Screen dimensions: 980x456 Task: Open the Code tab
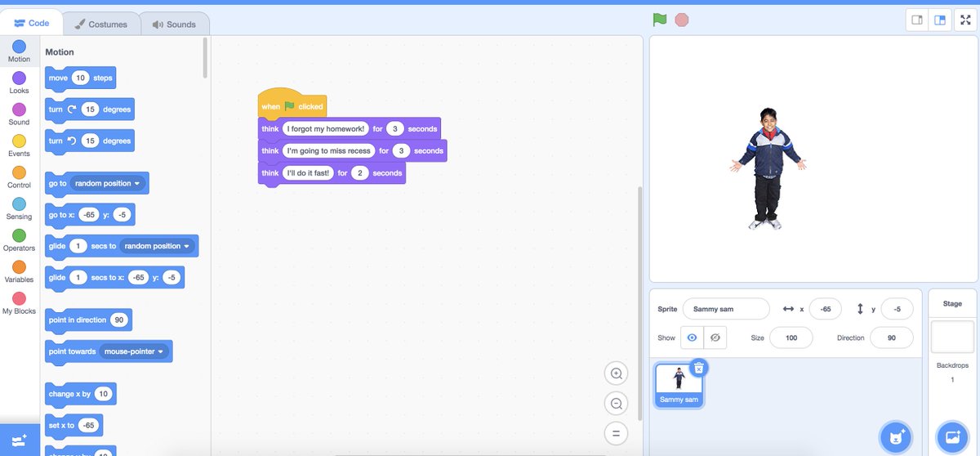pyautogui.click(x=31, y=23)
